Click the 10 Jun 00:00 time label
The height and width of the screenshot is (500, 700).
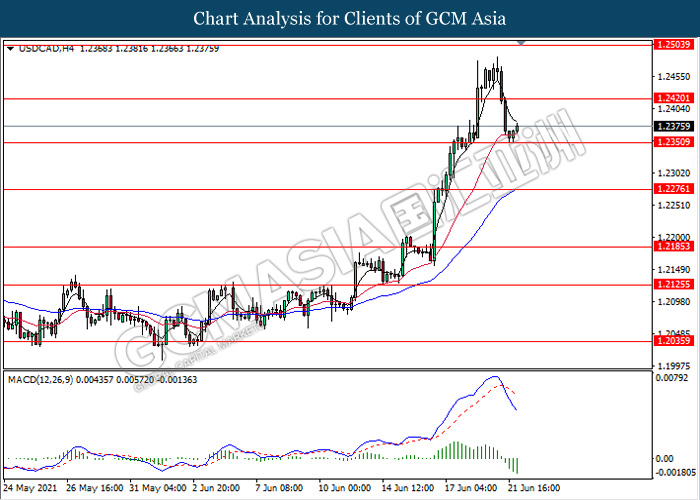(345, 488)
